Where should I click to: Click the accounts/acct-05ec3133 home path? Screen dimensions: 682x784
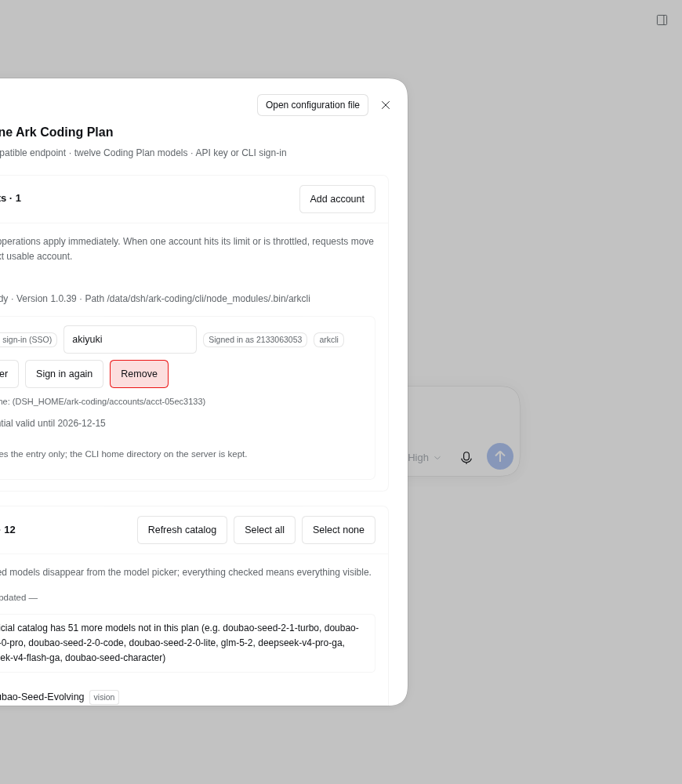103,401
